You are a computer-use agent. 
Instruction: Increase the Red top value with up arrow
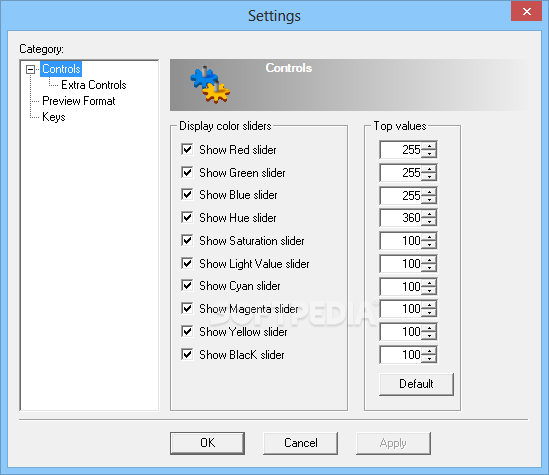[429, 146]
